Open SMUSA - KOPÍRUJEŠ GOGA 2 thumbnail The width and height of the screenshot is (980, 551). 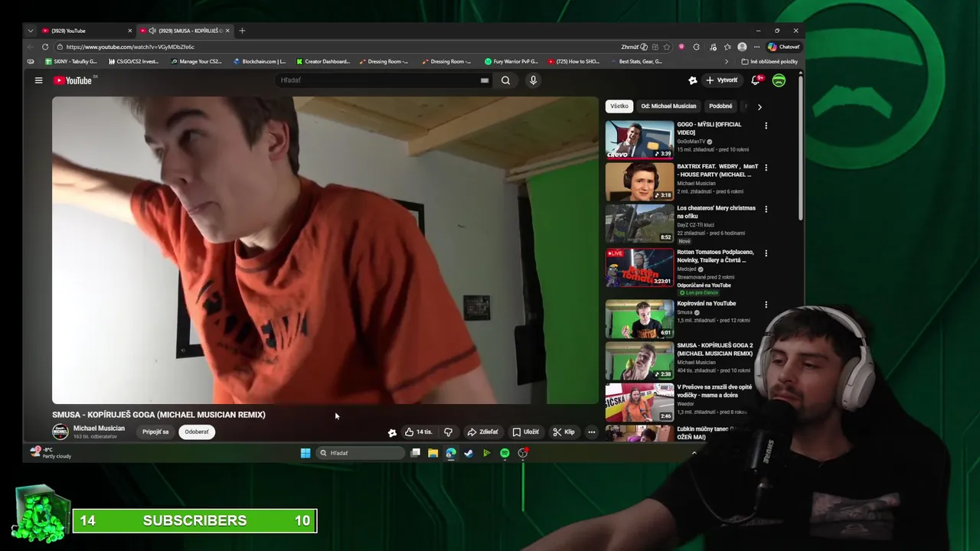coord(639,360)
